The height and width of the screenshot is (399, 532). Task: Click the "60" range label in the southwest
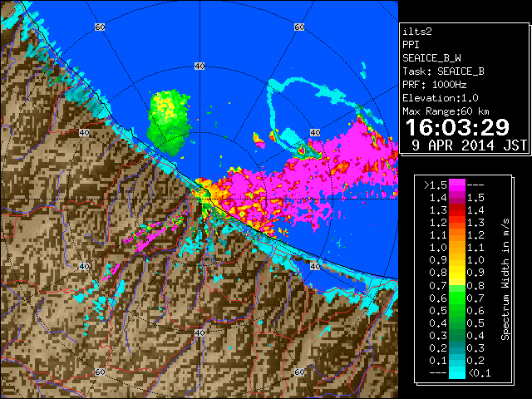coord(100,372)
